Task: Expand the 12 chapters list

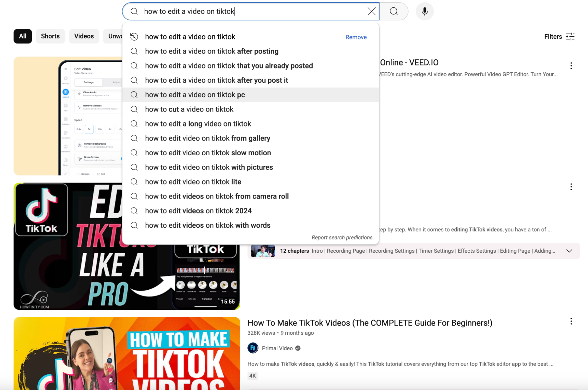Action: (x=569, y=251)
